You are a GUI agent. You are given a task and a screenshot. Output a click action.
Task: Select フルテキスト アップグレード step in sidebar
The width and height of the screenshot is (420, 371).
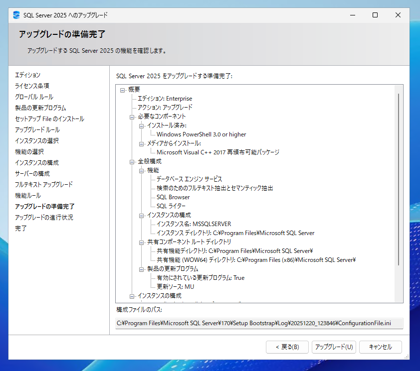[x=44, y=185]
